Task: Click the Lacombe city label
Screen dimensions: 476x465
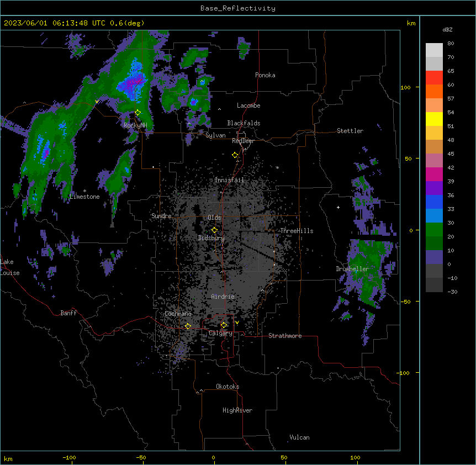Action: tap(248, 105)
